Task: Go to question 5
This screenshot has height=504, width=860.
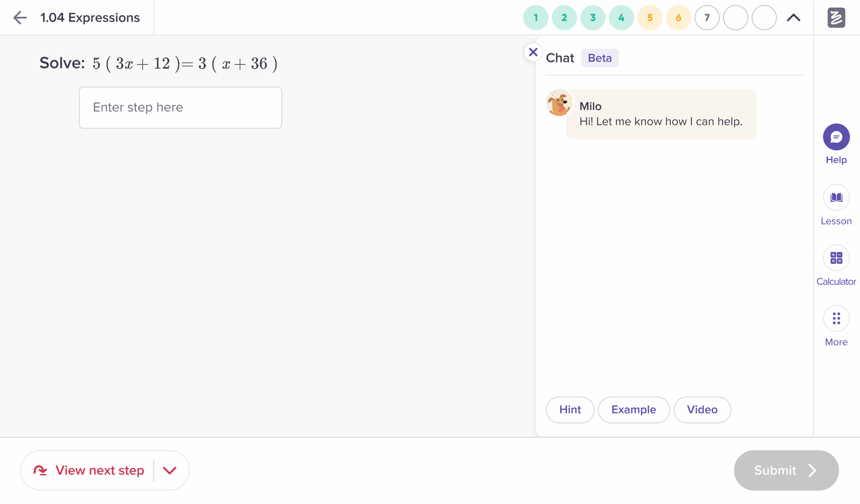Action: tap(650, 18)
